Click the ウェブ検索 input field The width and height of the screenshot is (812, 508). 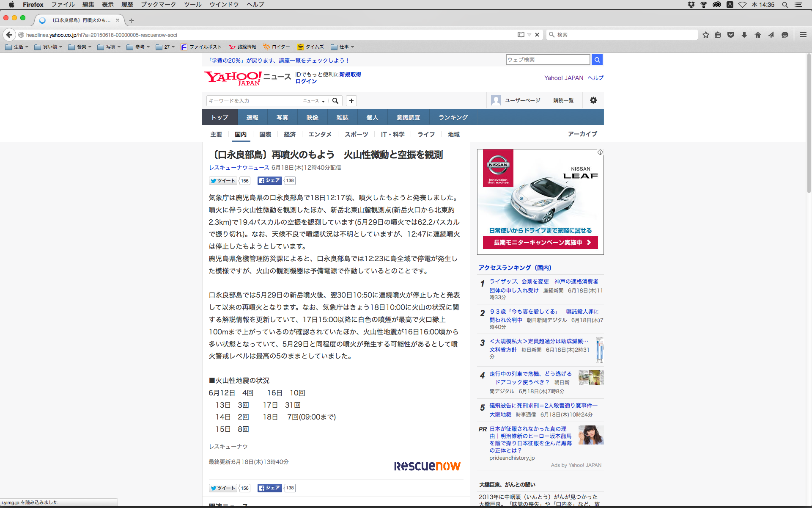click(x=548, y=60)
